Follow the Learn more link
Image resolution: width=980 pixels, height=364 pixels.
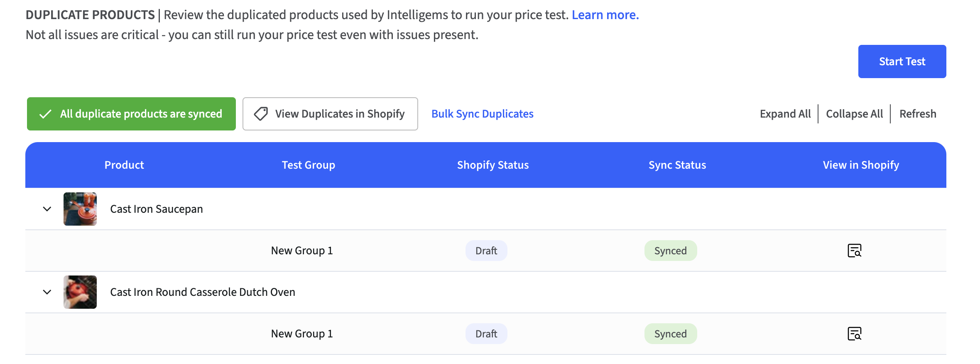pos(605,15)
